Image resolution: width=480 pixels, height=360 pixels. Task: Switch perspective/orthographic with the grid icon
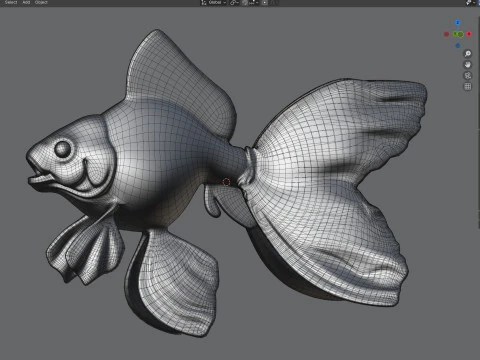pos(468,87)
